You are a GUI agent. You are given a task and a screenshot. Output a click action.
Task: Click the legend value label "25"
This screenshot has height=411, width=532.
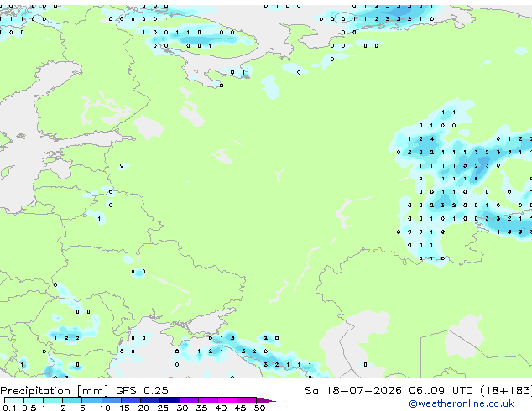(x=163, y=408)
